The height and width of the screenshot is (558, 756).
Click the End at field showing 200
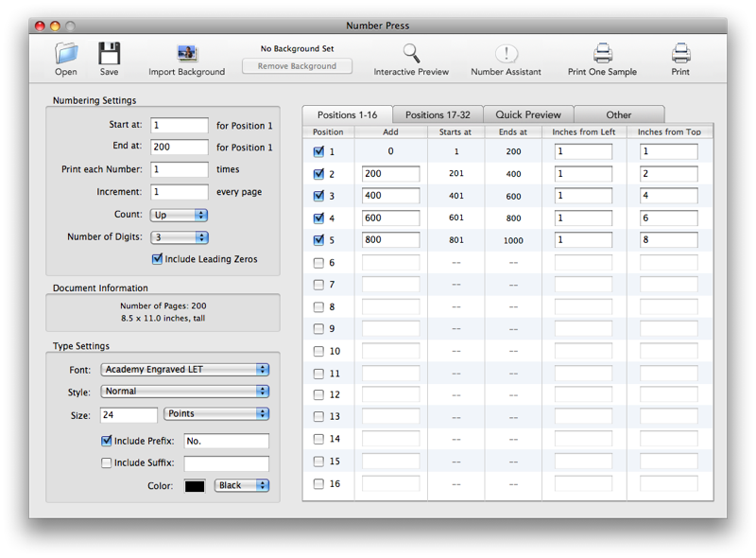coord(180,147)
